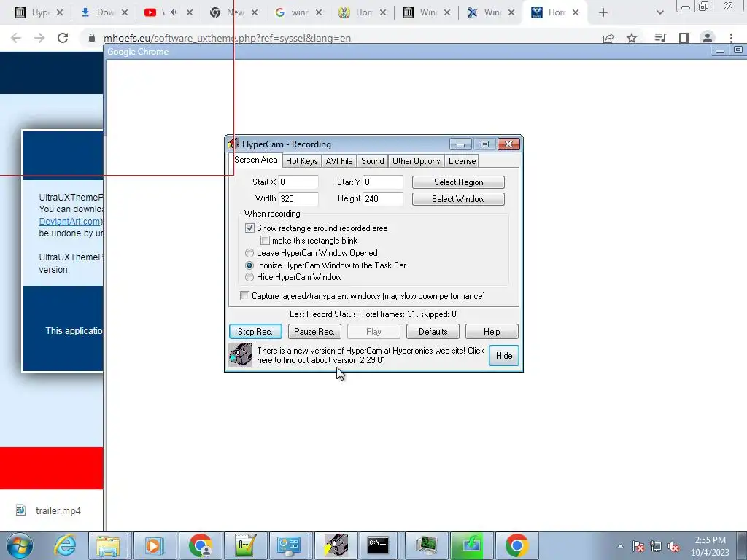Open Windows Explorer folder icon in taskbar

(x=108, y=545)
